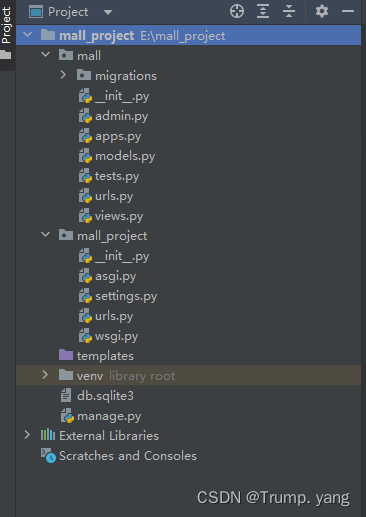Click the Python icon next to views.py
This screenshot has width=366, height=517.
tap(85, 216)
